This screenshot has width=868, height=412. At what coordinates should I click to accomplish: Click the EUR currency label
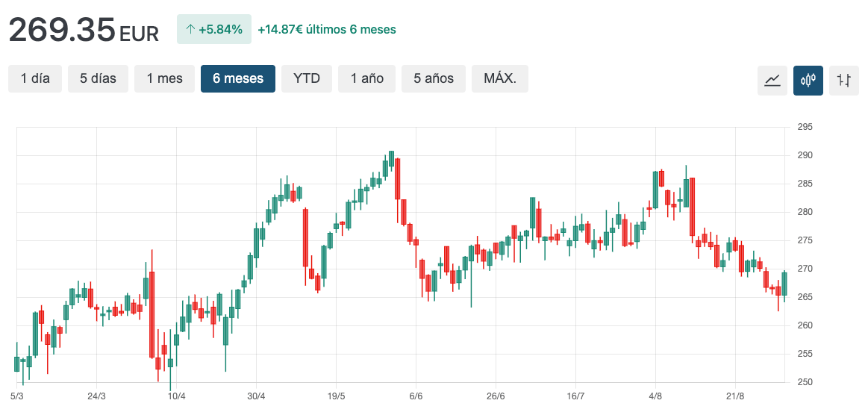coord(140,34)
